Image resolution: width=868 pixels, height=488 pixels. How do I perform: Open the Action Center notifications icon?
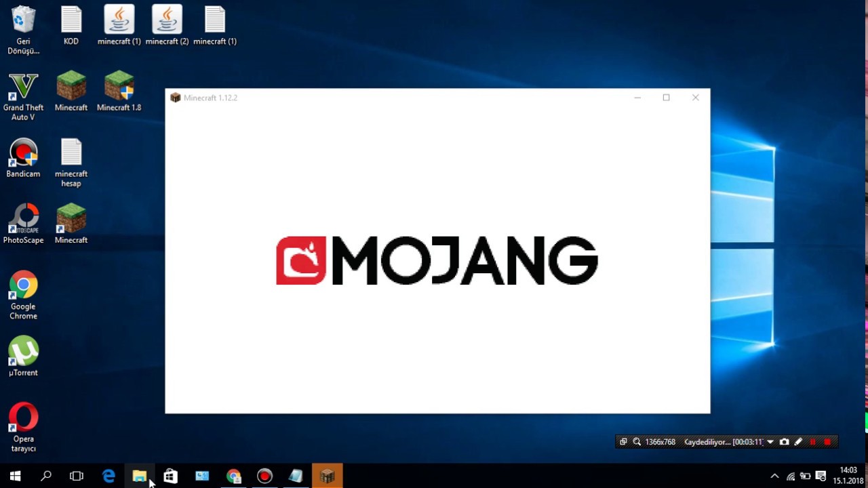pos(821,476)
